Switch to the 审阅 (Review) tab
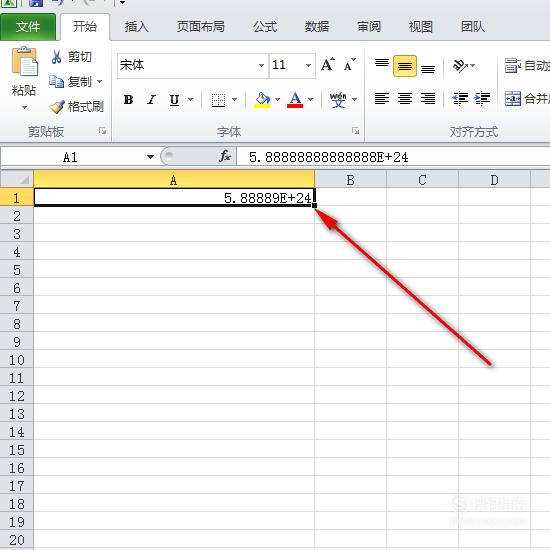Viewport: 550px width, 550px height. pyautogui.click(x=369, y=27)
